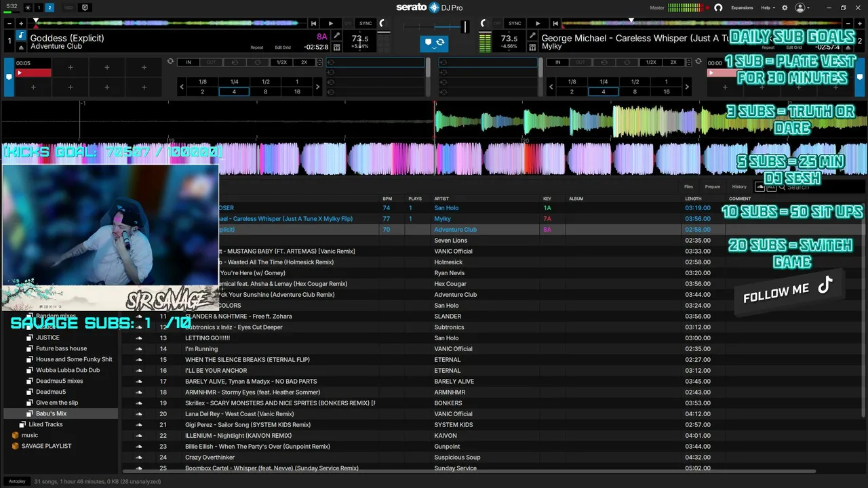Viewport: 868px width, 488px height.
Task: Open the user profile dropdown
Action: point(802,7)
